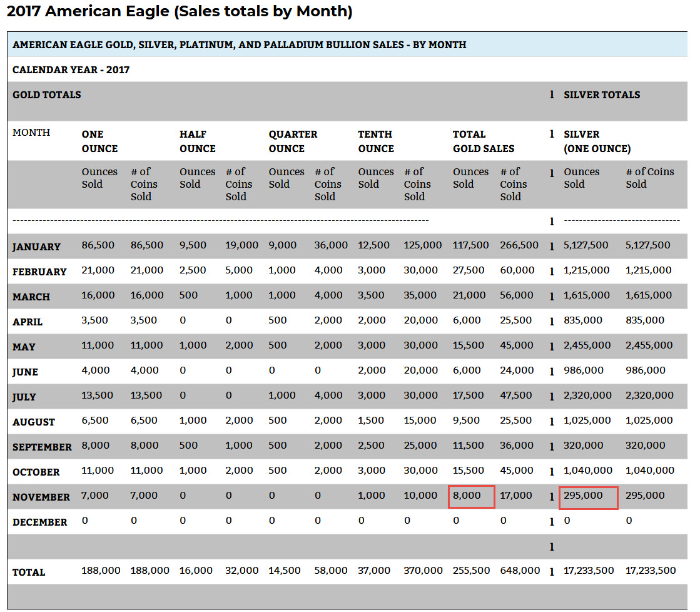Click April tenth ounce coins value 20,000

pyautogui.click(x=420, y=320)
